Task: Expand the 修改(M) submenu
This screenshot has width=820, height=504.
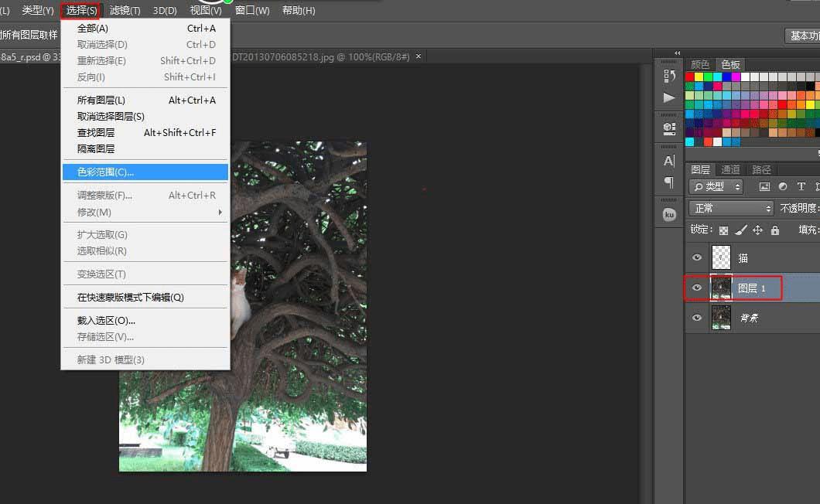Action: coord(145,213)
